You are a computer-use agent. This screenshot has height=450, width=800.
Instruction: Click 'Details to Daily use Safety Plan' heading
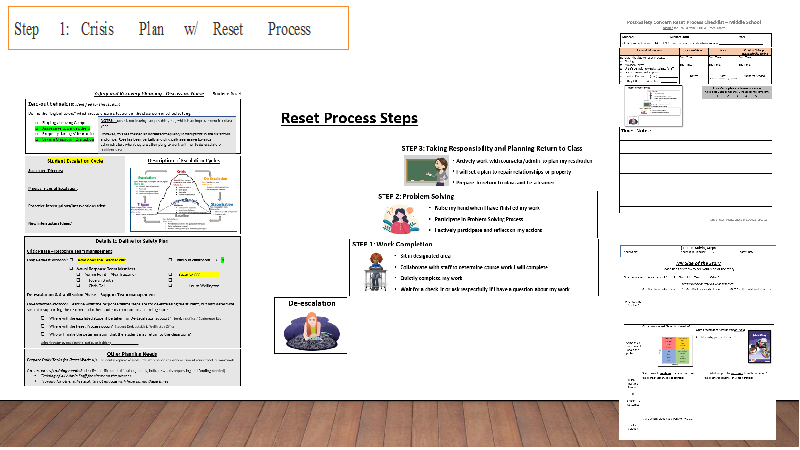point(132,241)
